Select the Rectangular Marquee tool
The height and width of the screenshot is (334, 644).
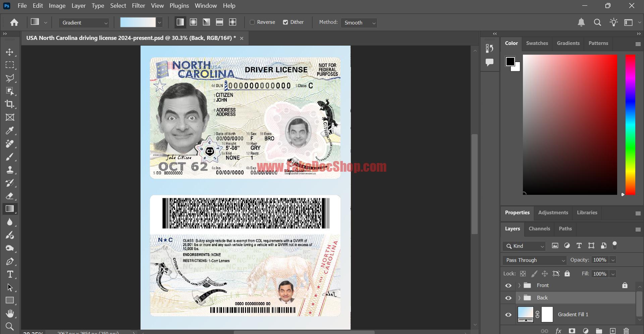[10, 65]
